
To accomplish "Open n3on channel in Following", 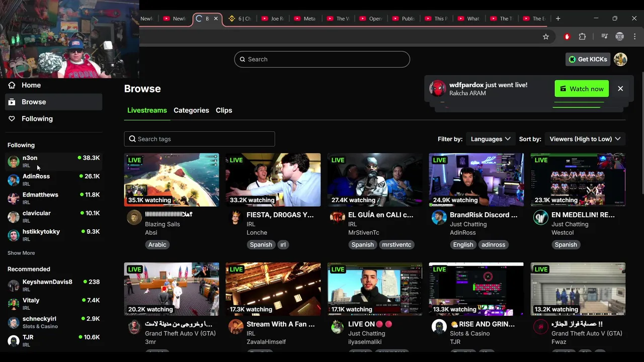I will coord(54,161).
